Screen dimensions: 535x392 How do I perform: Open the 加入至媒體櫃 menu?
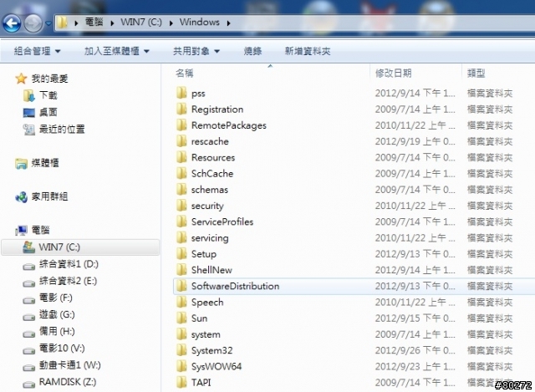pos(117,51)
